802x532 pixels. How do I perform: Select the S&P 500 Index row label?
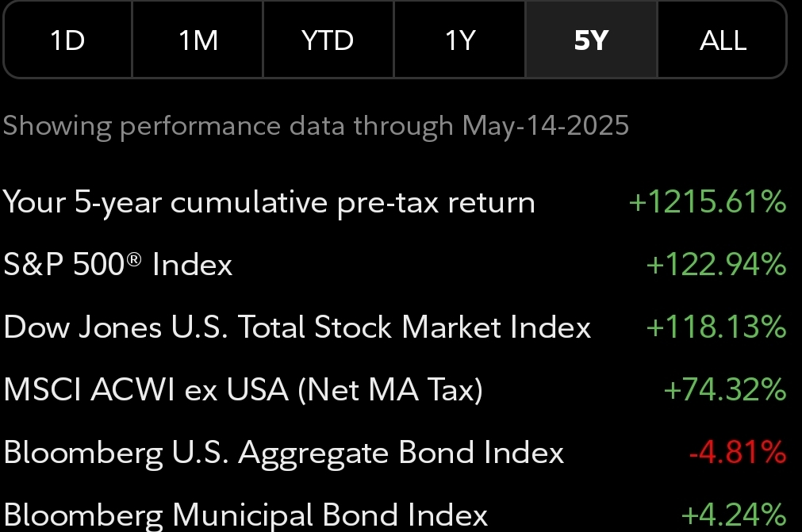coord(117,264)
